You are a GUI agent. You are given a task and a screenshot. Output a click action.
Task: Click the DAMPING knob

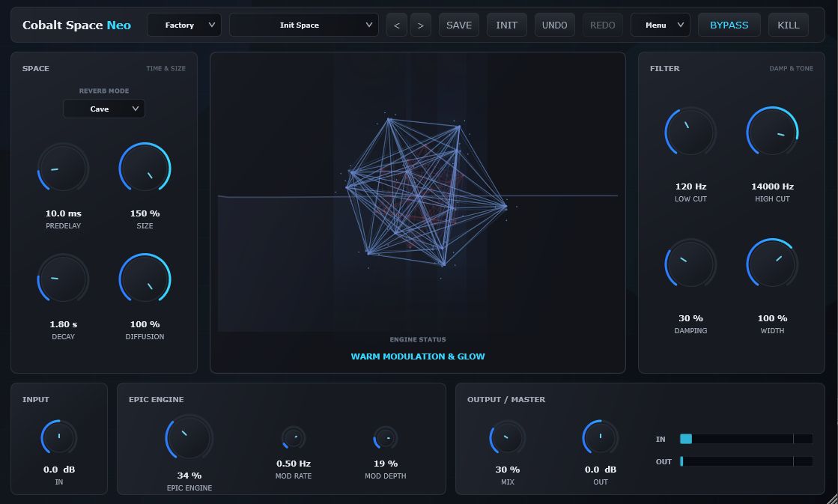(x=690, y=264)
